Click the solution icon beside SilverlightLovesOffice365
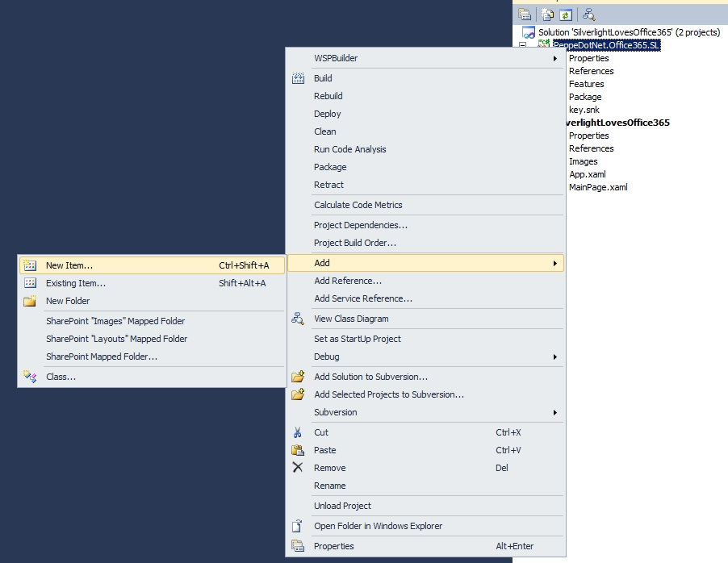 pyautogui.click(x=529, y=32)
